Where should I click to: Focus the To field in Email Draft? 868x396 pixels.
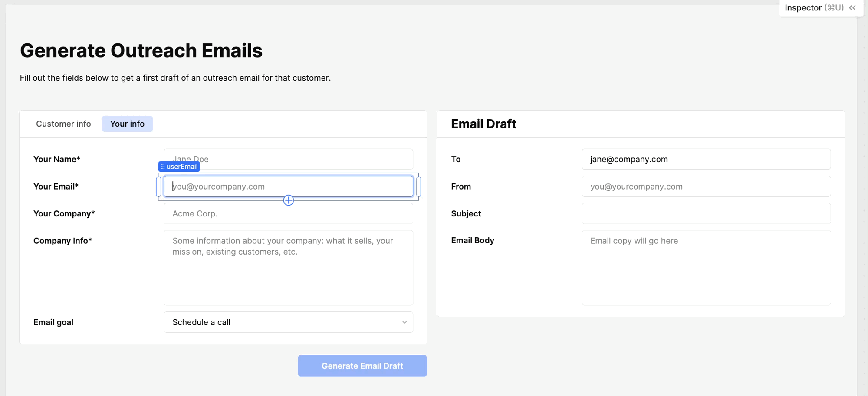click(x=706, y=160)
